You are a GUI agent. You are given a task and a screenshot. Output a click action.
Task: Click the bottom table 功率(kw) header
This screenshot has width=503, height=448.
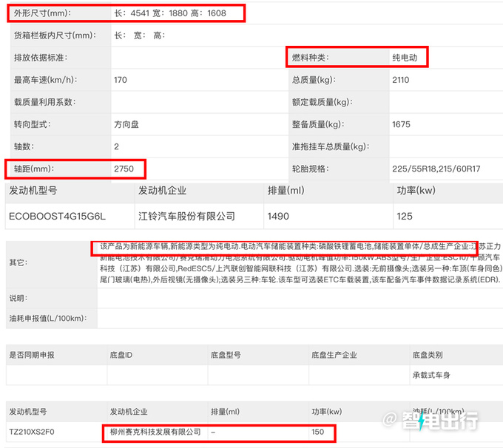(x=326, y=412)
